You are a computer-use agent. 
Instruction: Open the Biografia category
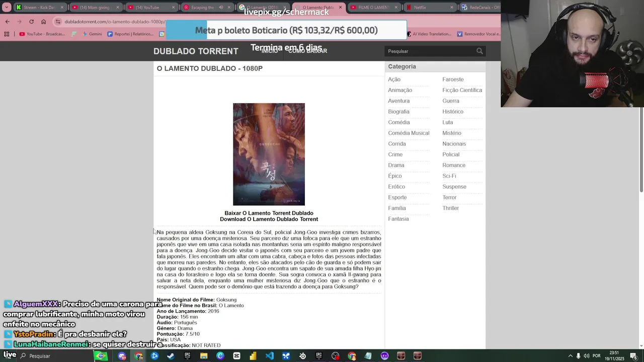398,112
